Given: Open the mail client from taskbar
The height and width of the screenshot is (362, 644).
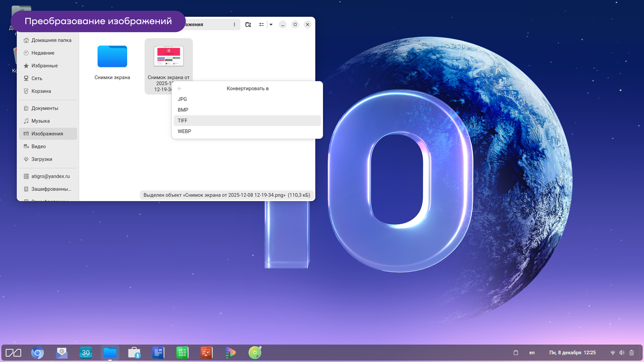Looking at the screenshot, I should click(61, 353).
